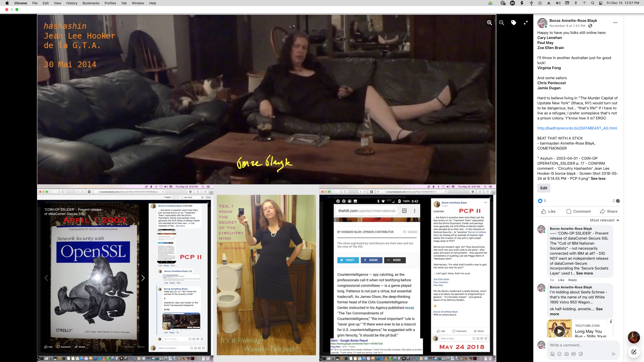This screenshot has width=644, height=362.
Task: Open Paul May's tagged profile
Action: tap(545, 43)
